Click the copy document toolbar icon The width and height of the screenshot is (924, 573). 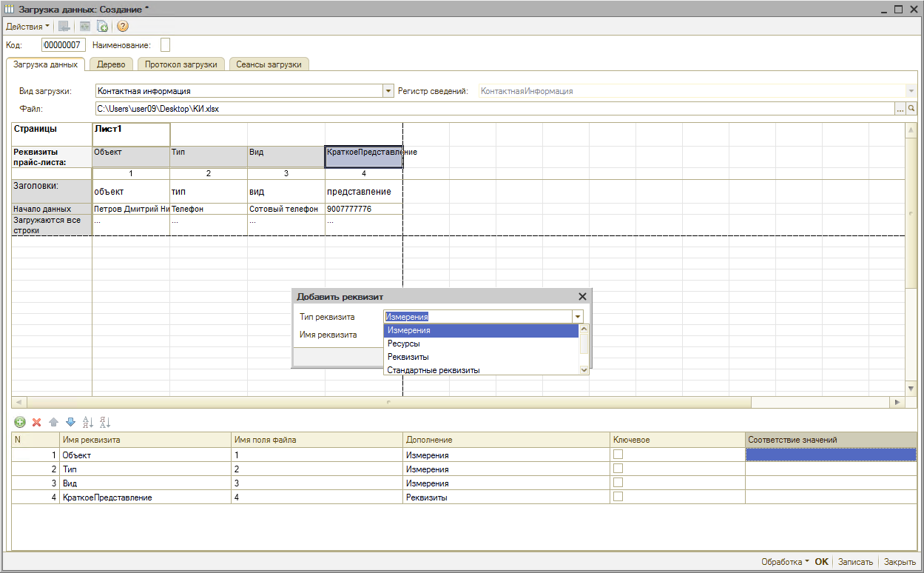(103, 27)
